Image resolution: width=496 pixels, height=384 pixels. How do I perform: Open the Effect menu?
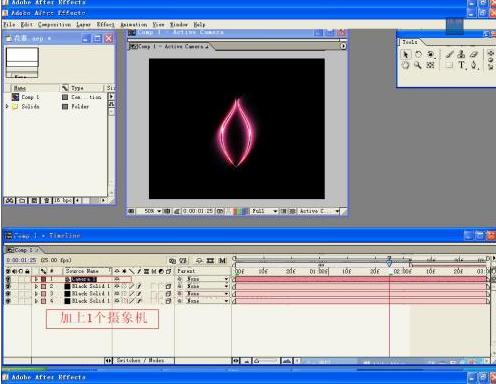[105, 25]
